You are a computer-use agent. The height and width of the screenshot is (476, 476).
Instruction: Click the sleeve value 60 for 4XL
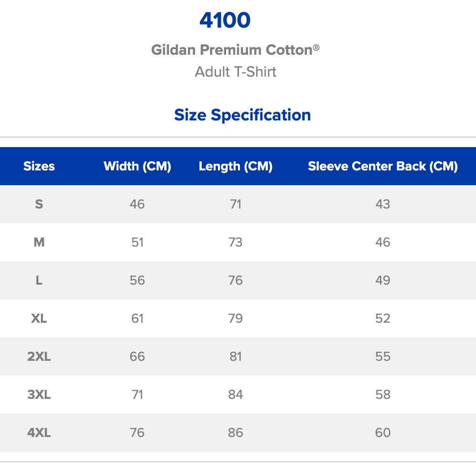[383, 433]
